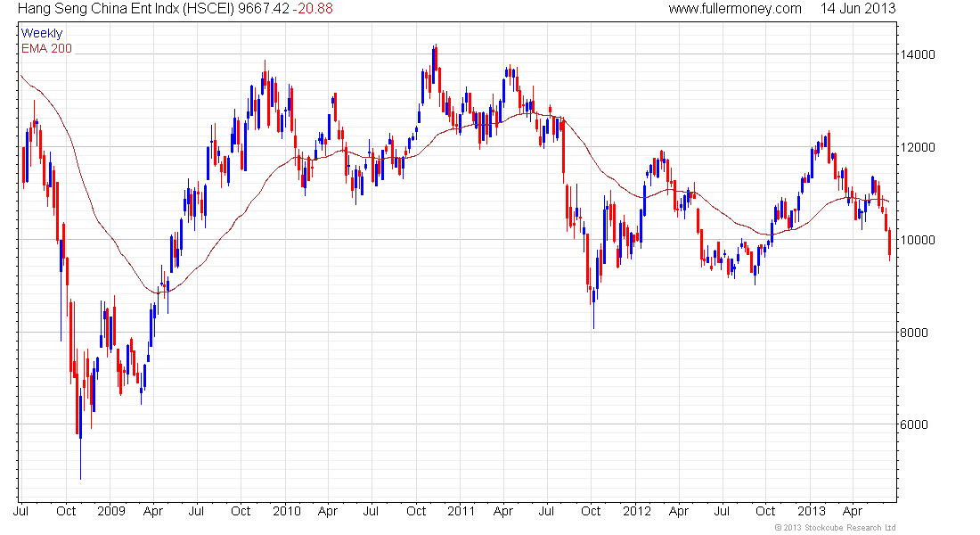Open the www.fullermoney.com website text

734,9
